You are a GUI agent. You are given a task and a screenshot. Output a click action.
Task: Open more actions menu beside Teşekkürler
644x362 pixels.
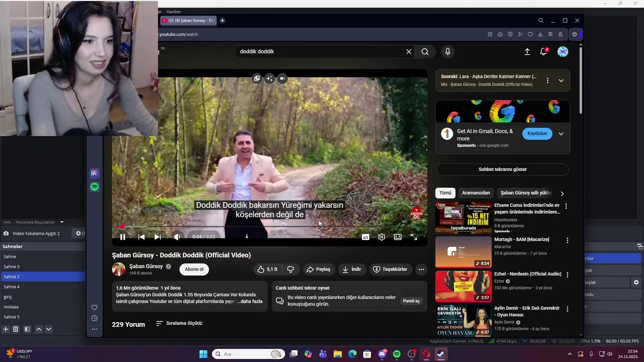421,269
